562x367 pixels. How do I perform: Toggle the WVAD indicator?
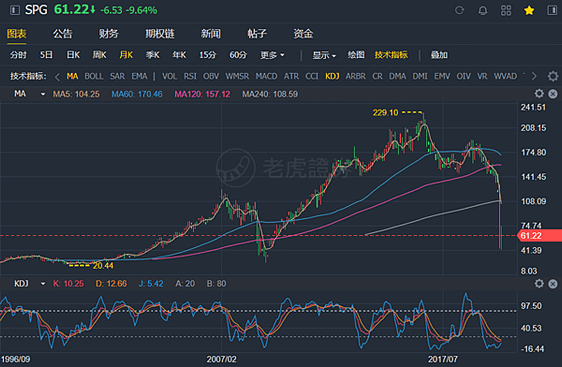pyautogui.click(x=505, y=76)
